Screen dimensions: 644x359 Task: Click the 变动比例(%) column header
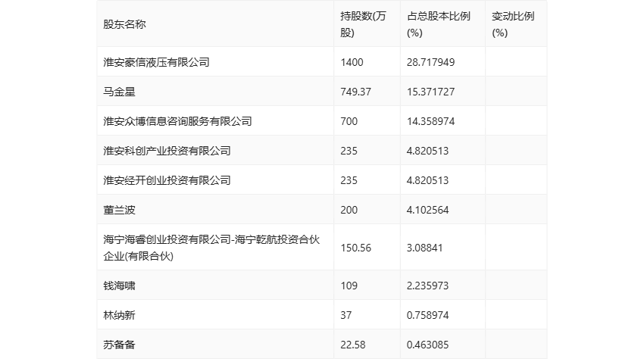coord(513,24)
